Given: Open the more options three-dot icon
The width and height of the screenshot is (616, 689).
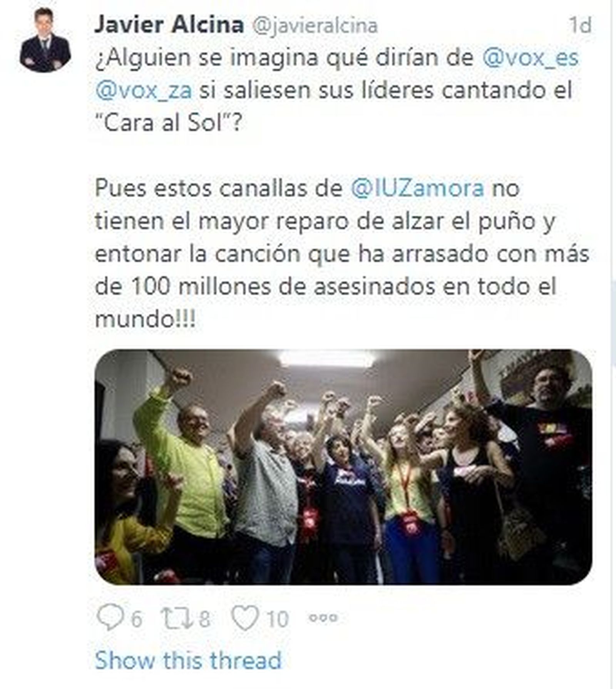Looking at the screenshot, I should coord(323,618).
